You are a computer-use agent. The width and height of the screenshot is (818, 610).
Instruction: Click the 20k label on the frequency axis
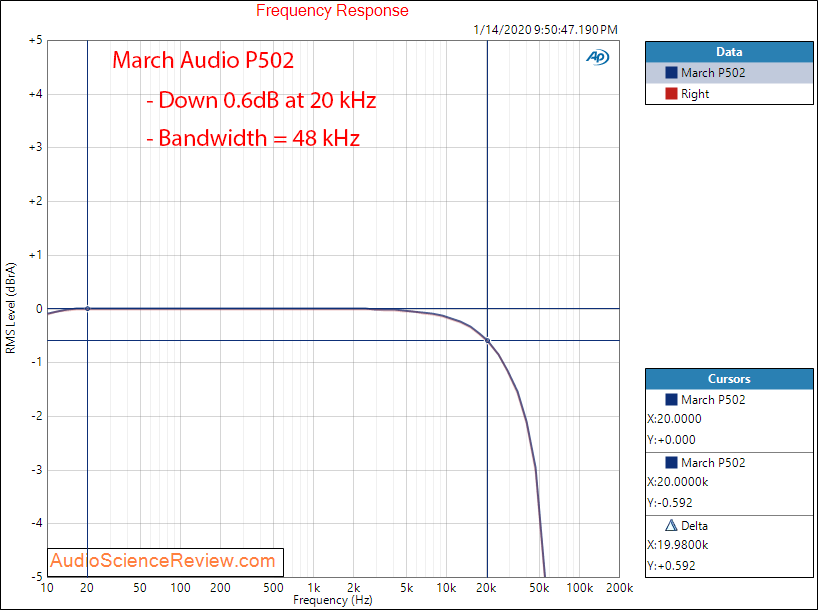486,588
